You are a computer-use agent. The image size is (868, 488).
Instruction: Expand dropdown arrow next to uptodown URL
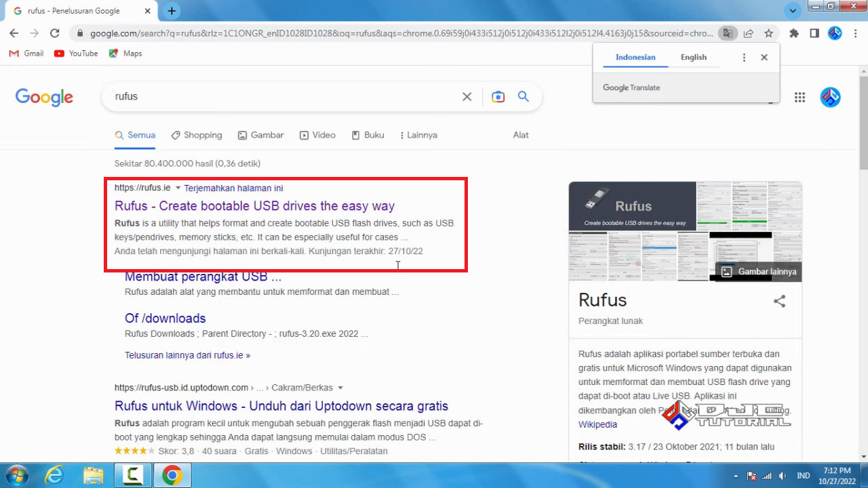point(340,388)
